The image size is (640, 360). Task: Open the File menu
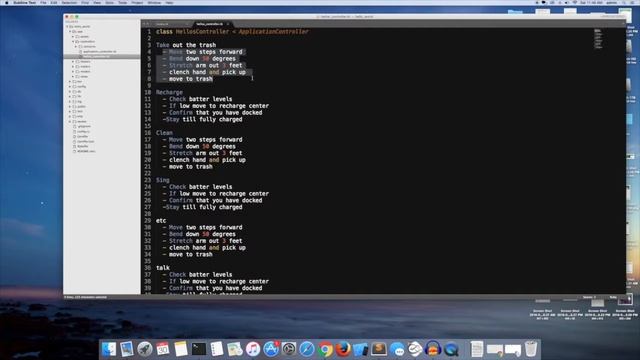(43, 2)
